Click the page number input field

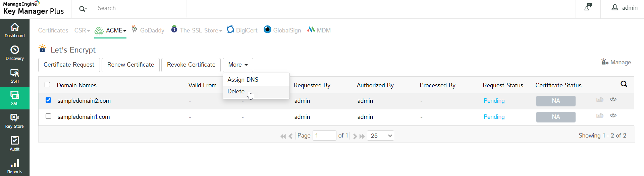324,136
